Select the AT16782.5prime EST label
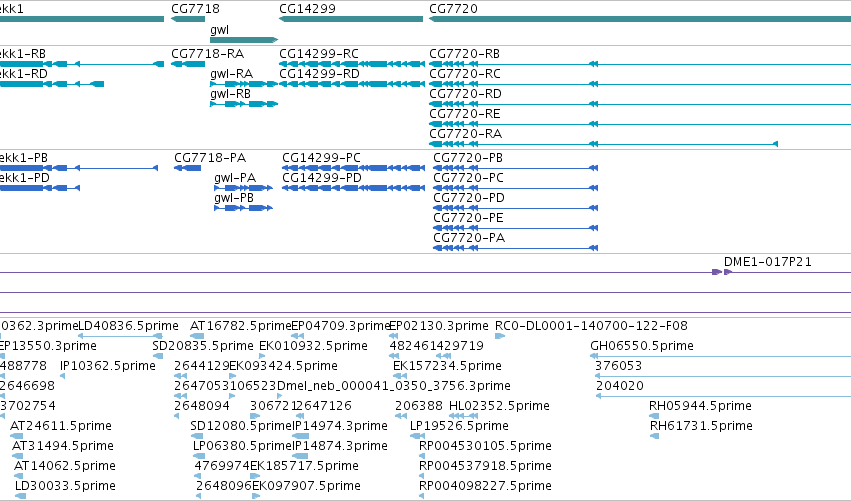The image size is (851, 501). click(x=240, y=326)
